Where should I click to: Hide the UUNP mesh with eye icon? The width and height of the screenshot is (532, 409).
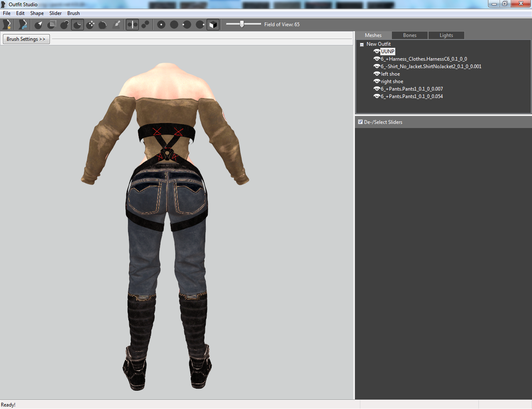[377, 52]
